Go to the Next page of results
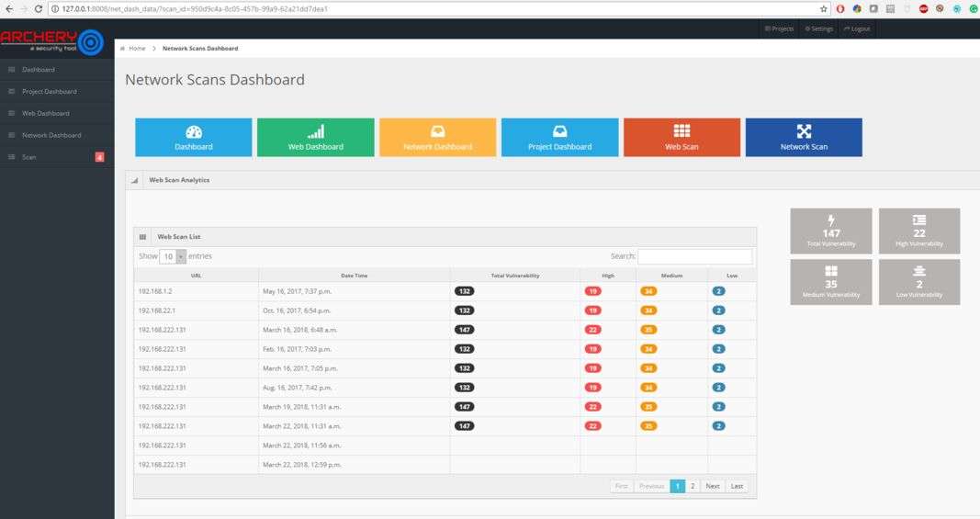The image size is (980, 519). 712,486
